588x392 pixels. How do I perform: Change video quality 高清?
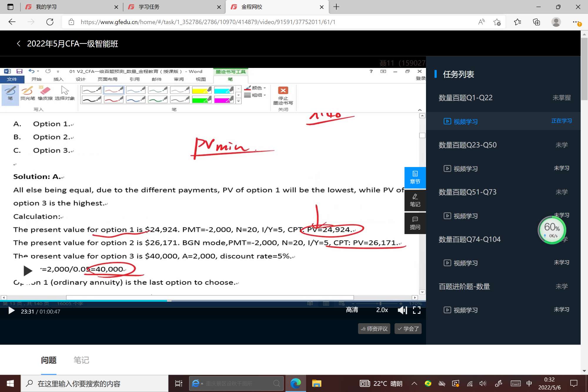352,310
